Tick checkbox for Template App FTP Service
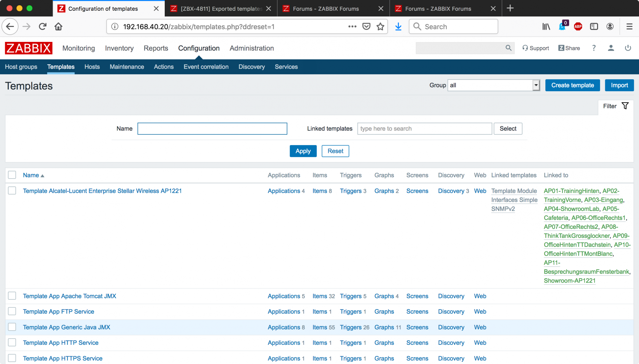The height and width of the screenshot is (364, 639). click(12, 311)
